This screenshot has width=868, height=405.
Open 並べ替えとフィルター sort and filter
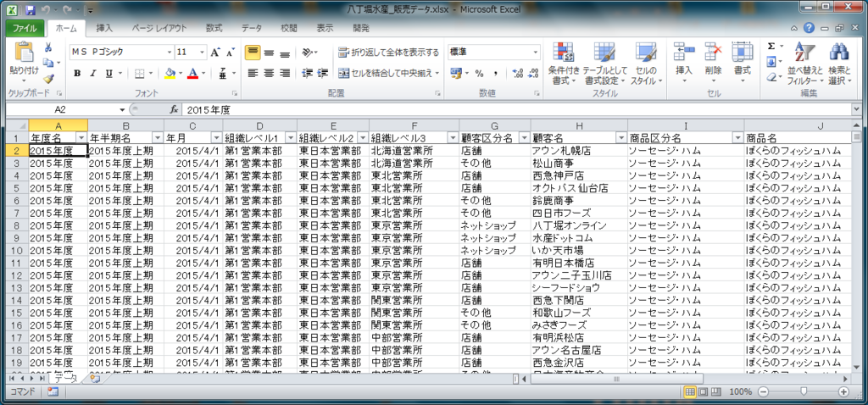pos(805,64)
